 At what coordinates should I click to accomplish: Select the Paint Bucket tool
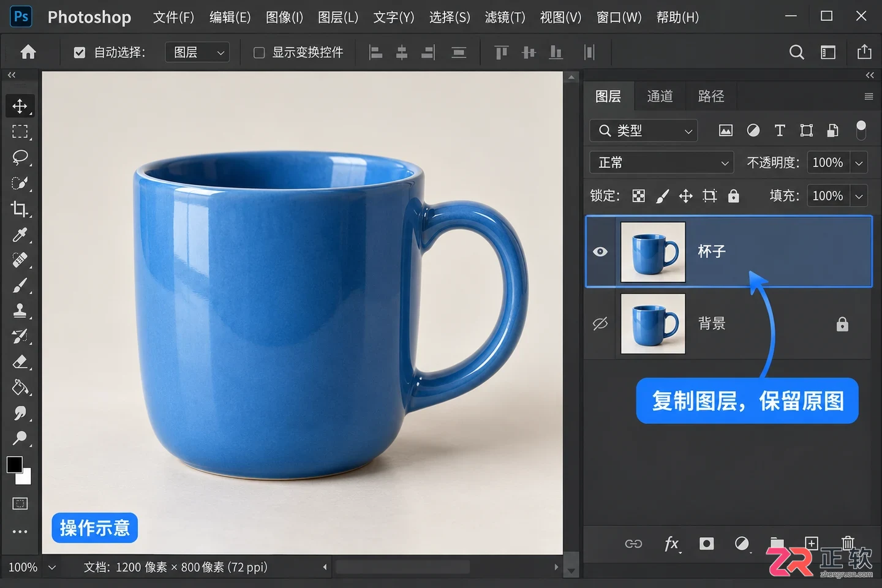click(20, 388)
